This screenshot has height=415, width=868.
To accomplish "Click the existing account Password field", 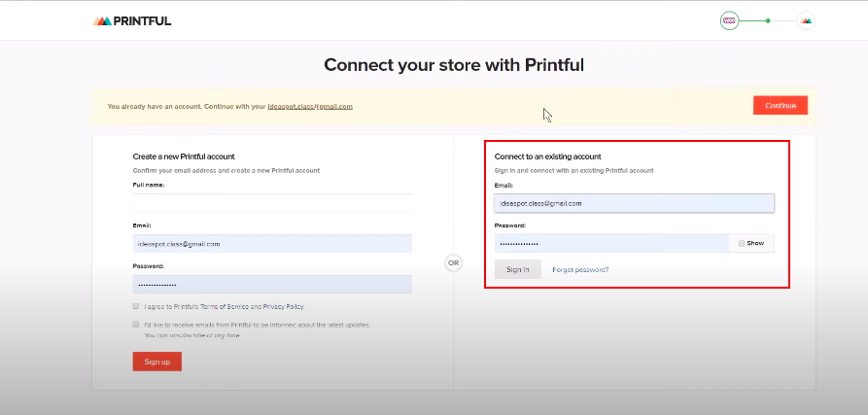I will 610,243.
